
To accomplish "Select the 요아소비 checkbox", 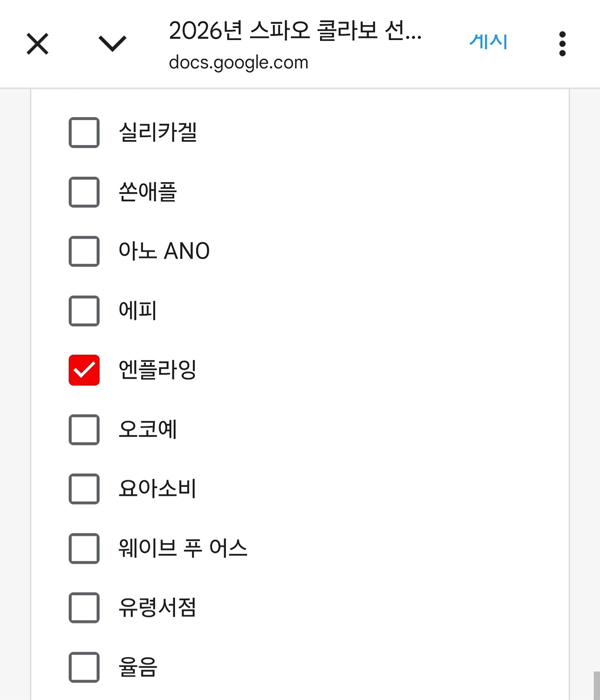I will pyautogui.click(x=84, y=489).
